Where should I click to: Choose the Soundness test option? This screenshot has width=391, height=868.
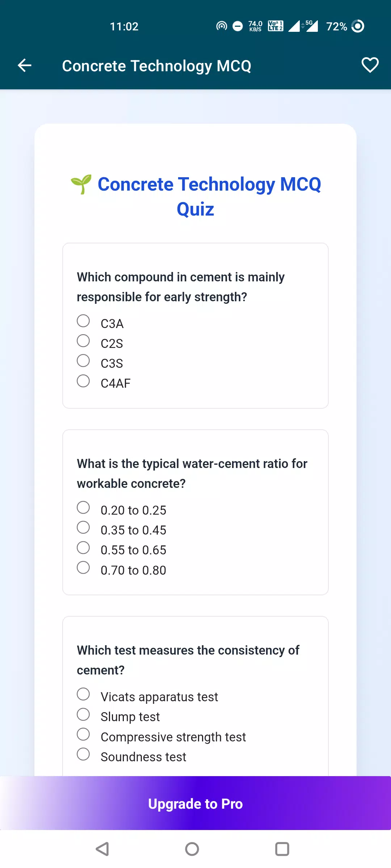[83, 754]
